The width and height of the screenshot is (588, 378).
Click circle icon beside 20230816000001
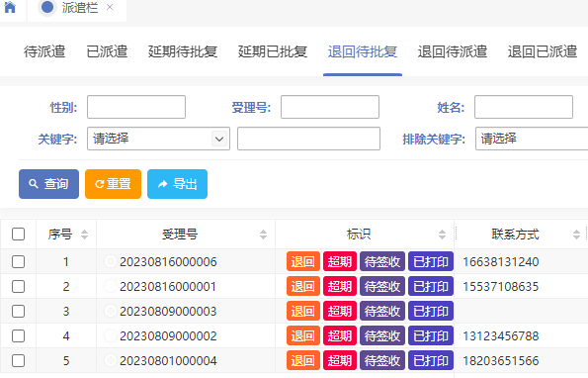[x=111, y=286]
